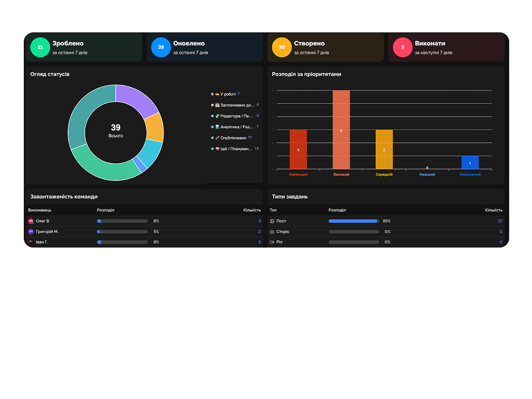The height and width of the screenshot is (399, 532).
Task: Click Олег В's avatar icon
Action: click(x=31, y=221)
